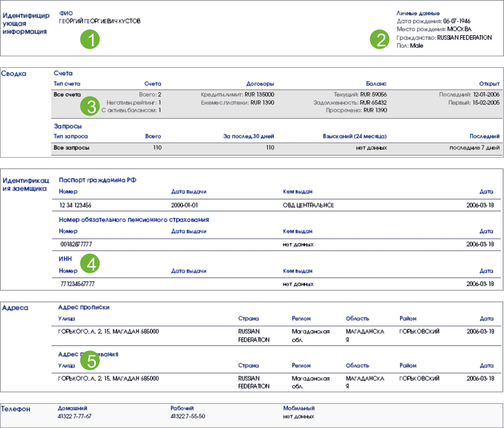Click the green circle marker number 3

tap(90, 106)
